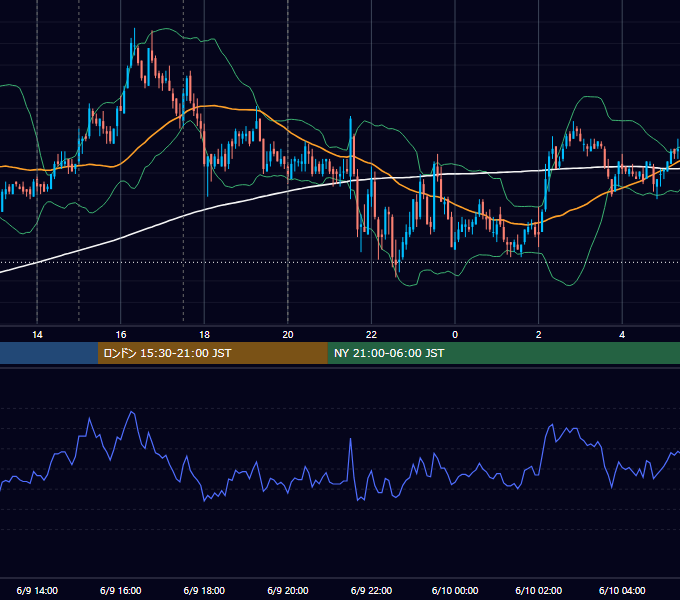Select the 4 hour tick label
Screen dimensions: 680x600
[x=622, y=335]
